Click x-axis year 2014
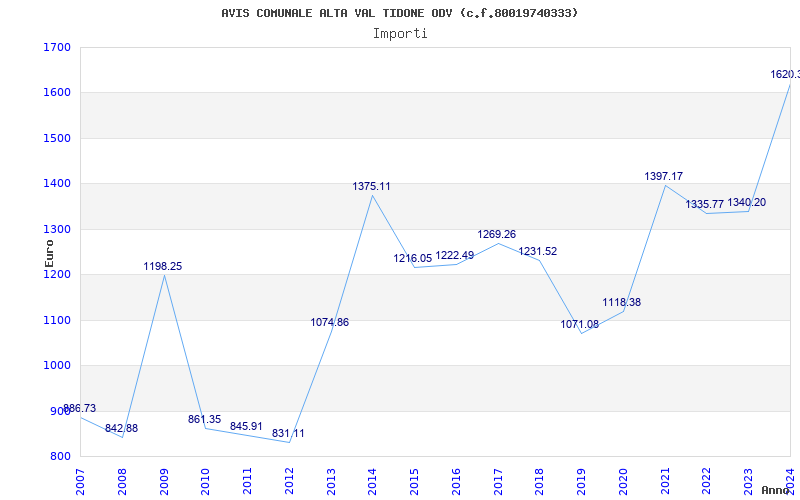800x500 pixels. 372,482
